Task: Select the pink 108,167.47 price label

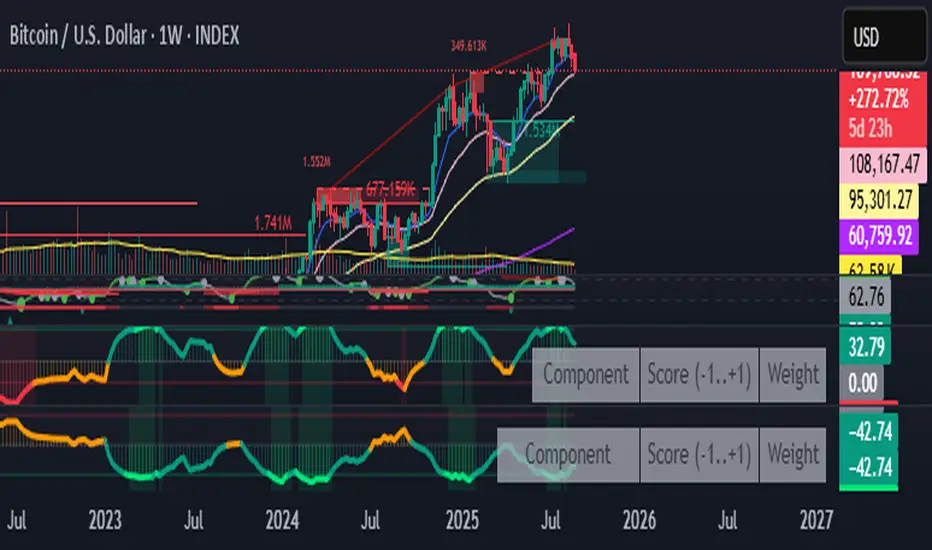Action: 883,165
